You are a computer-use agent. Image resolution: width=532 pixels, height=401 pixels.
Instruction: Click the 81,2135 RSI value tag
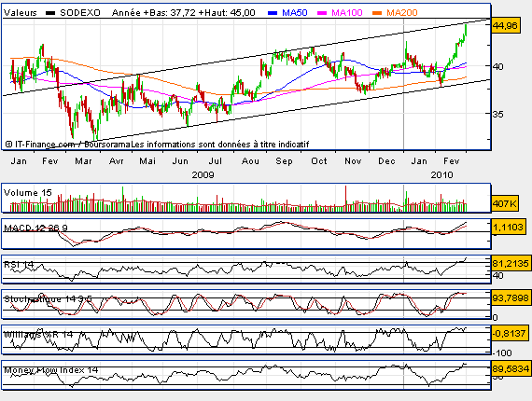511,263
